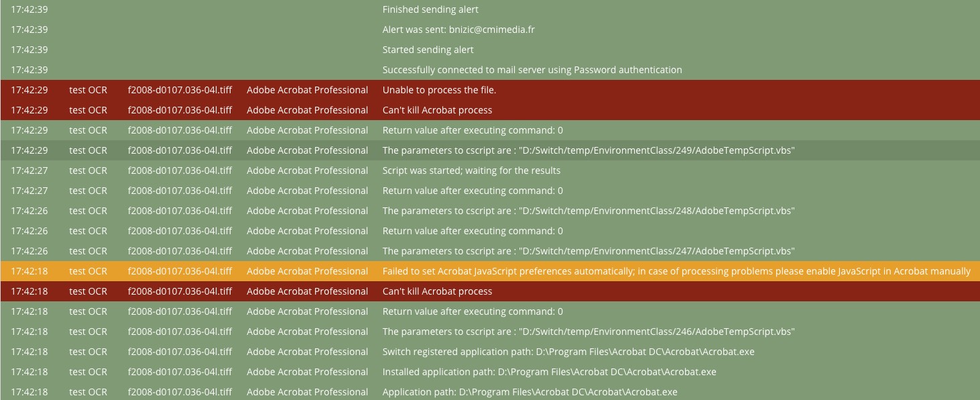The height and width of the screenshot is (400, 980).
Task: Select the "Finished sending alert" log entry
Action: point(430,9)
